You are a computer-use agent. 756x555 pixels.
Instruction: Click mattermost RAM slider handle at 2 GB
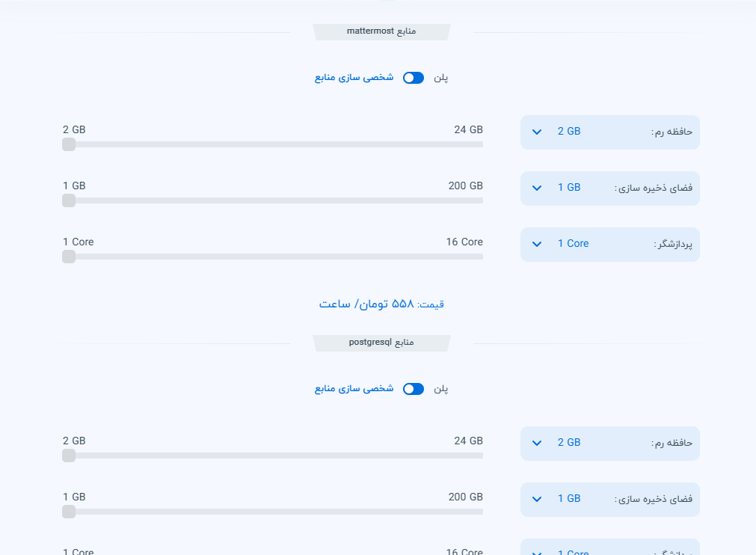(x=69, y=144)
